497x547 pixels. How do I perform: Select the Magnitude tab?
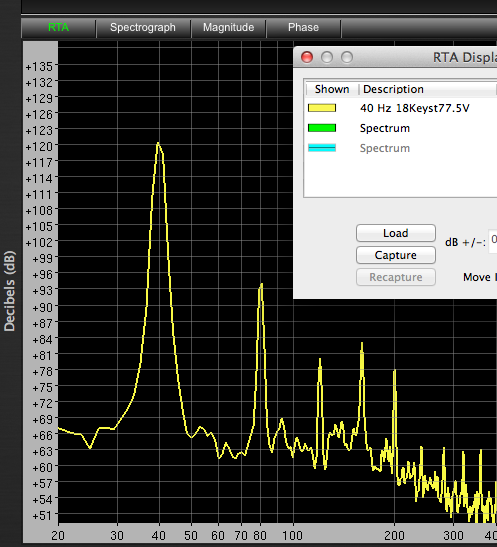(228, 28)
